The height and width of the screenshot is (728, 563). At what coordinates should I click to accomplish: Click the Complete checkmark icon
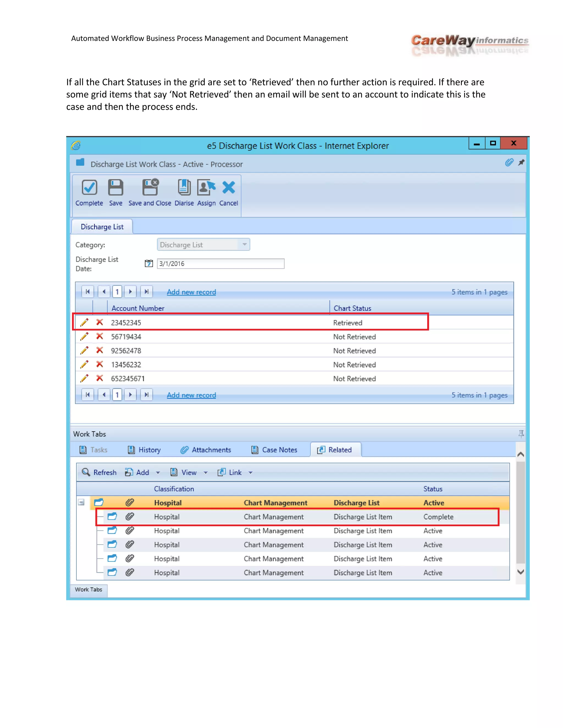(89, 187)
